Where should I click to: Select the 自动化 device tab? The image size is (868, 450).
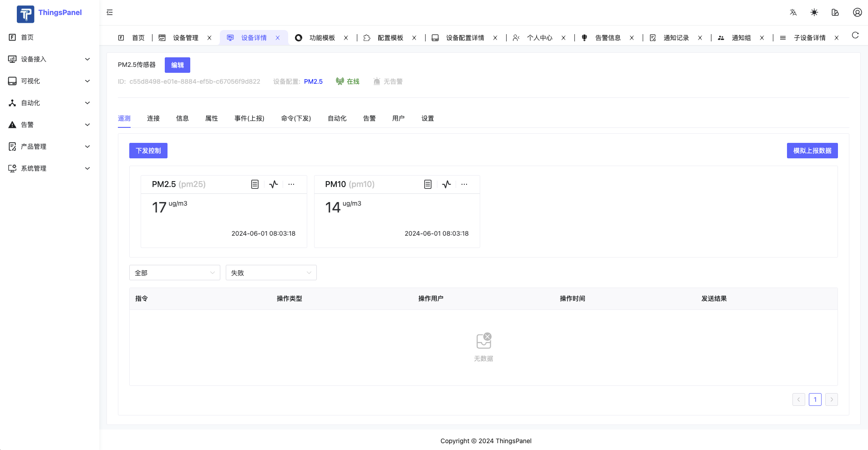pos(337,118)
